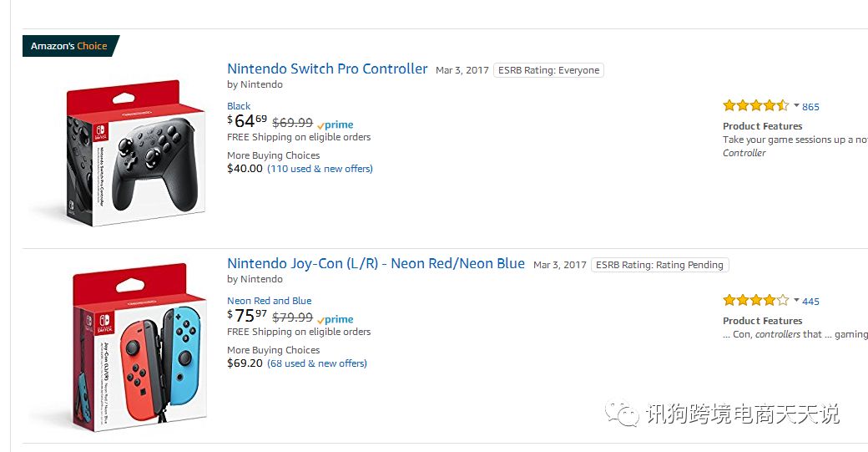This screenshot has height=452, width=868.
Task: Click the ESRB Rating: Everyone label
Action: click(548, 70)
